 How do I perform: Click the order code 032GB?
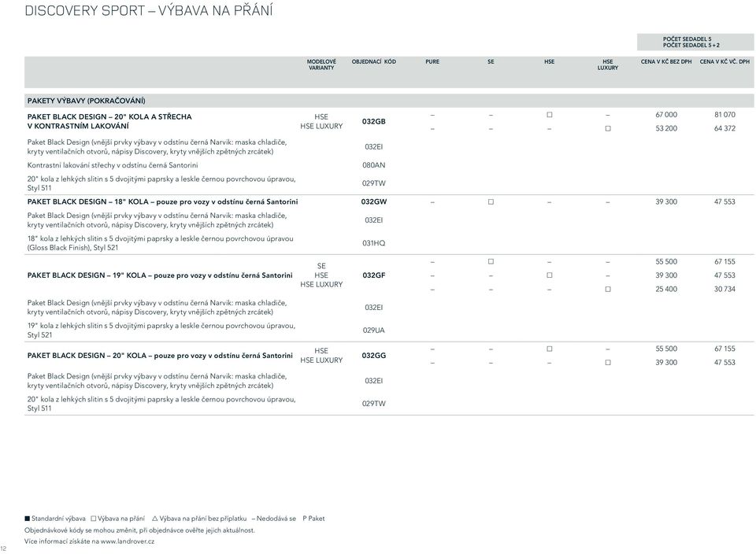tap(373, 121)
